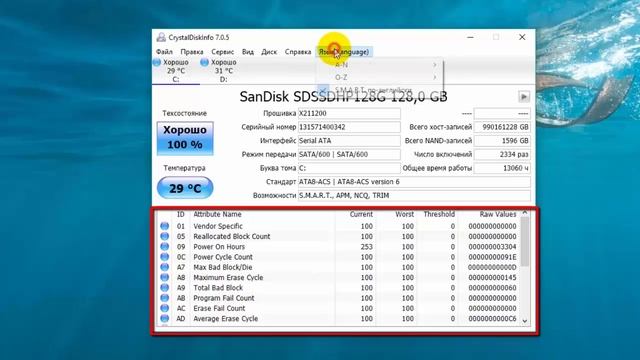Select the Total Bad Block attribute name
This screenshot has width=640, height=360.
(218, 288)
